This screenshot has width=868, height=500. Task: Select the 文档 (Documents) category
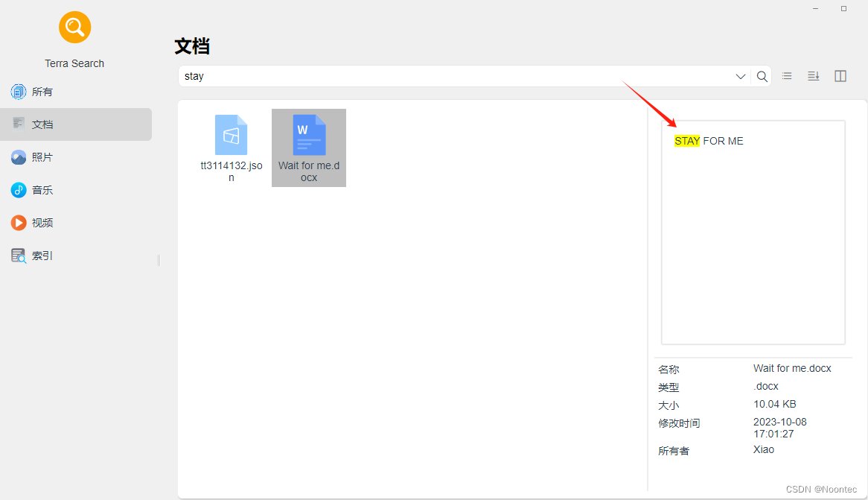pyautogui.click(x=76, y=124)
